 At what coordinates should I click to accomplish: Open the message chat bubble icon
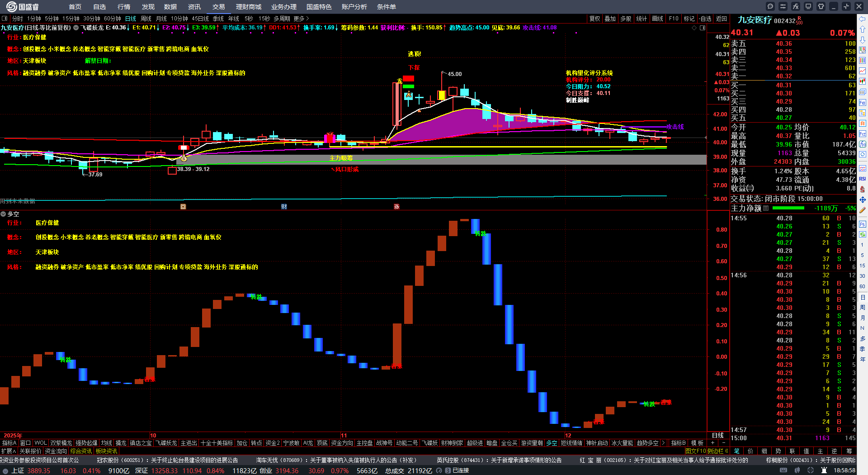tap(770, 6)
